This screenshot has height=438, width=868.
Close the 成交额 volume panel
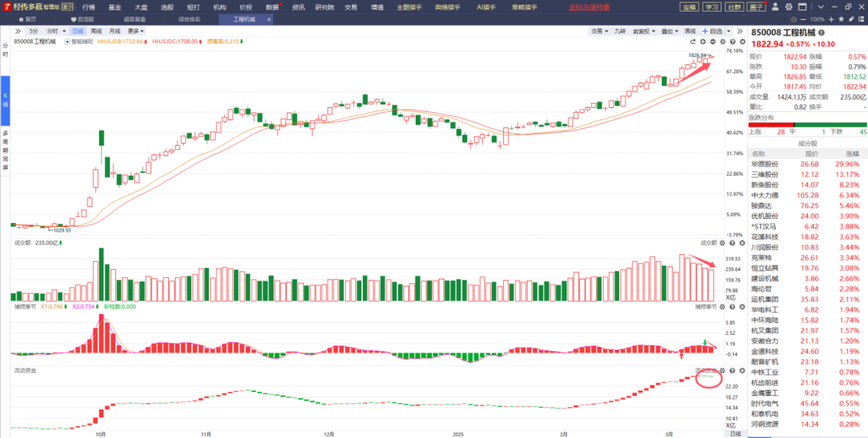(x=742, y=243)
